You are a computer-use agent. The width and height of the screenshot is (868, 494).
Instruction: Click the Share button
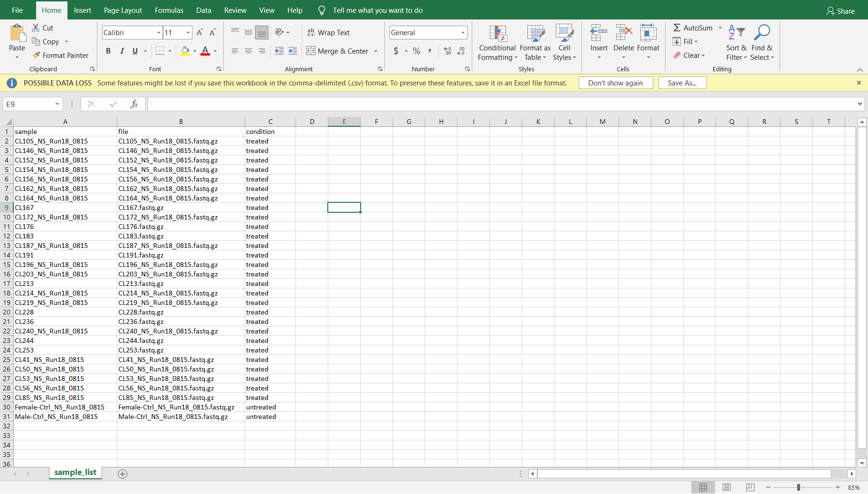[841, 11]
